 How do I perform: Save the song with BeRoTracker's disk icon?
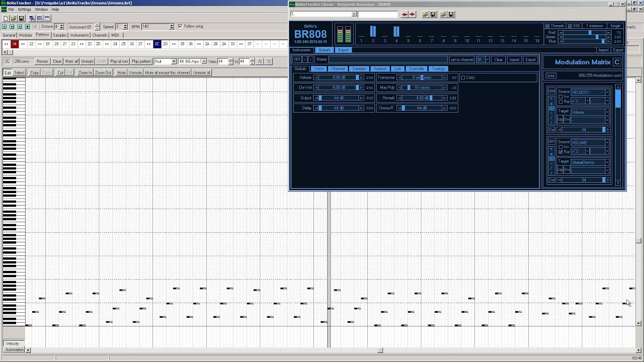point(21,19)
